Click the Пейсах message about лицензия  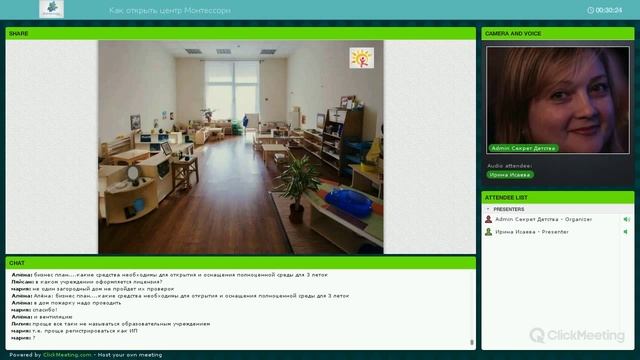click(x=87, y=282)
